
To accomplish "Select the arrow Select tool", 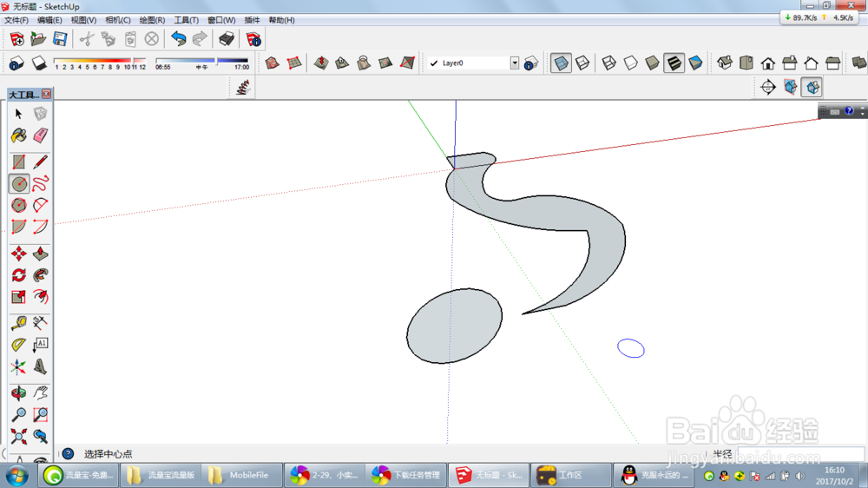I will click(19, 114).
